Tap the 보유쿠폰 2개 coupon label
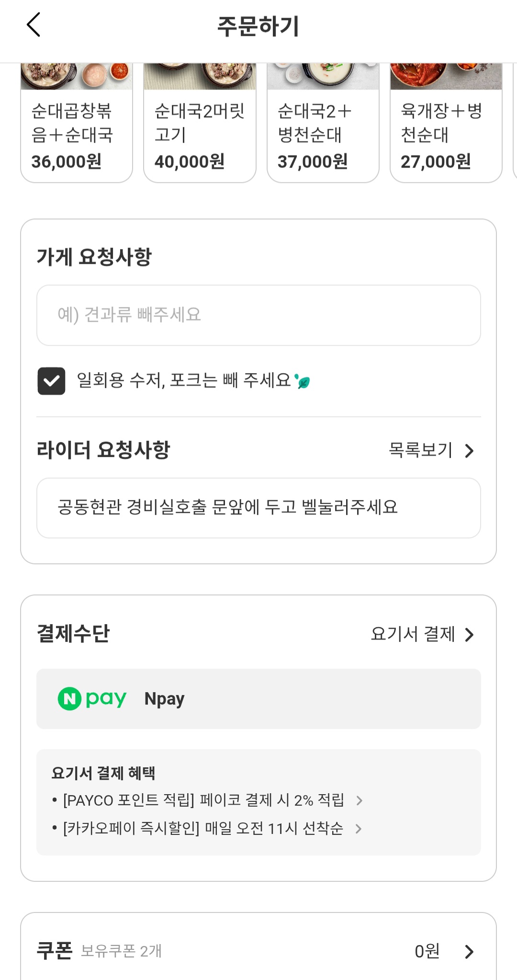The height and width of the screenshot is (980, 517). click(121, 951)
